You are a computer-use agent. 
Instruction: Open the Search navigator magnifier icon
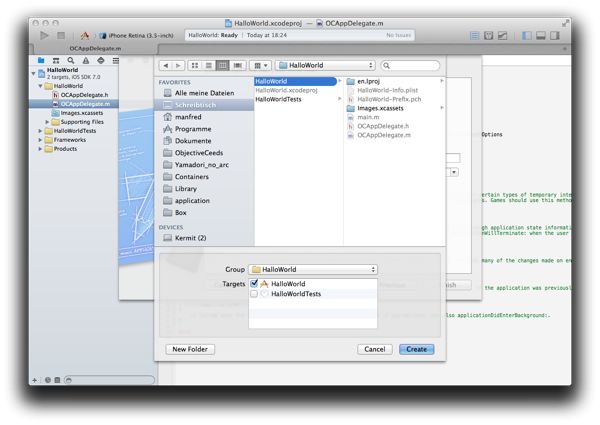[71, 60]
